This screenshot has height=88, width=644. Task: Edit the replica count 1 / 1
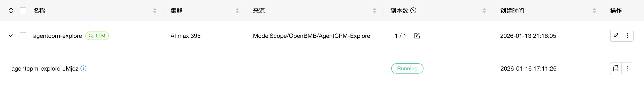pyautogui.click(x=417, y=36)
